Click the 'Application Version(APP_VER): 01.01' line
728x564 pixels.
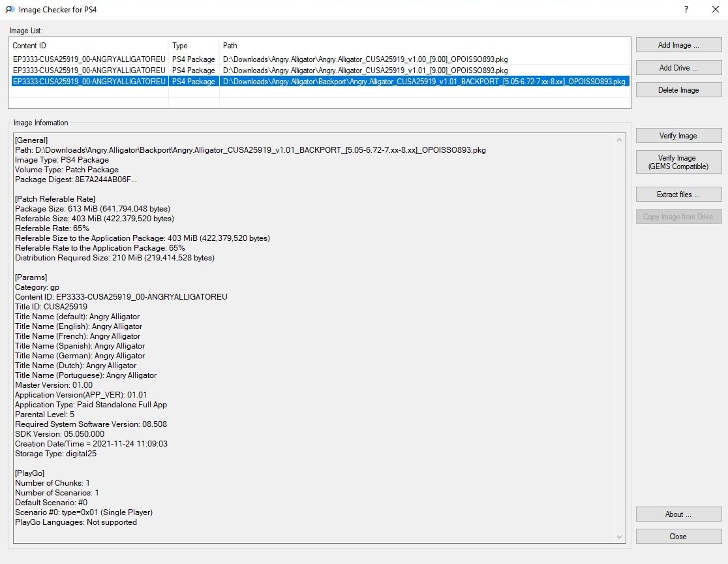(82, 394)
